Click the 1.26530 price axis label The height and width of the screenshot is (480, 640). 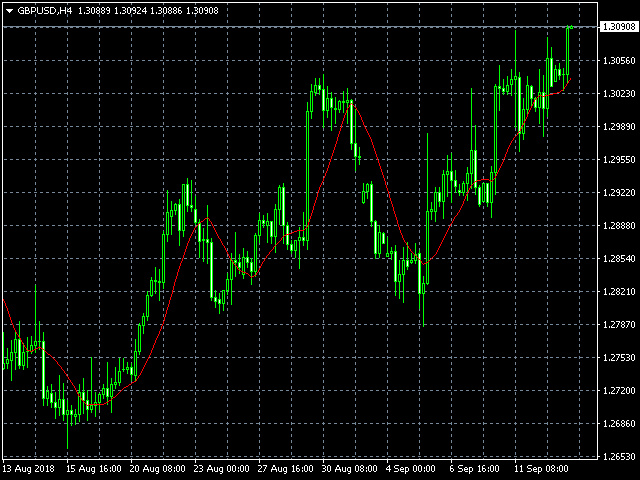(x=619, y=456)
